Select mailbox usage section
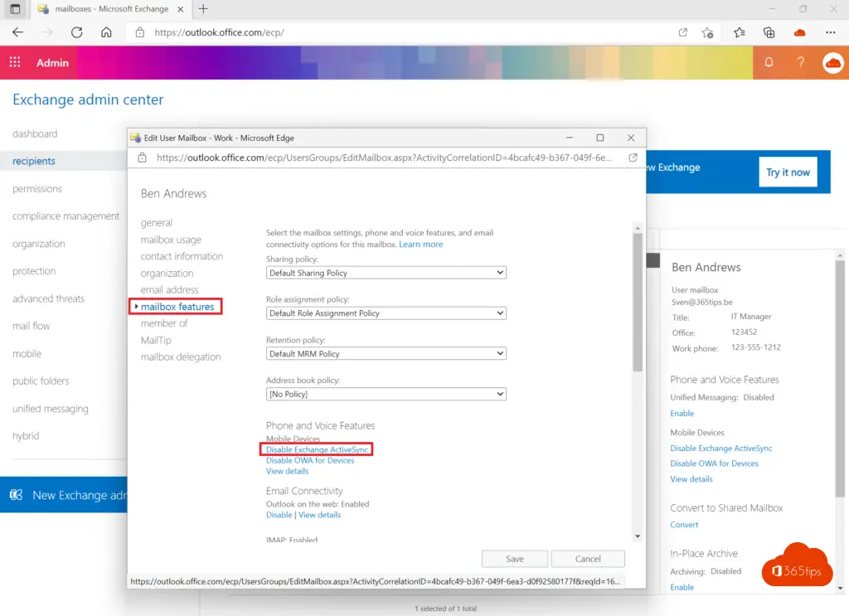Screen dimensions: 849x616 pos(171,240)
